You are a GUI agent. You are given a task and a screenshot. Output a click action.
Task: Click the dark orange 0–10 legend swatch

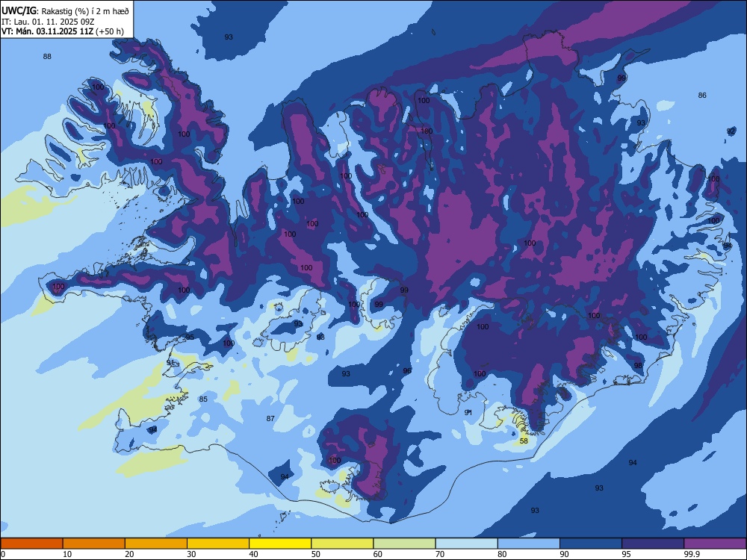[31, 544]
